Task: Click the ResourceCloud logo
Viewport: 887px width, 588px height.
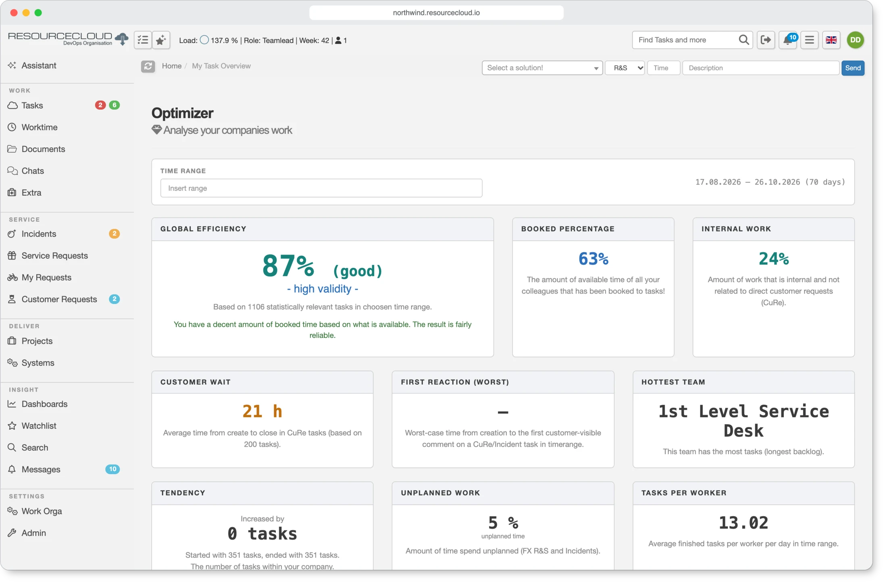Action: (68, 39)
